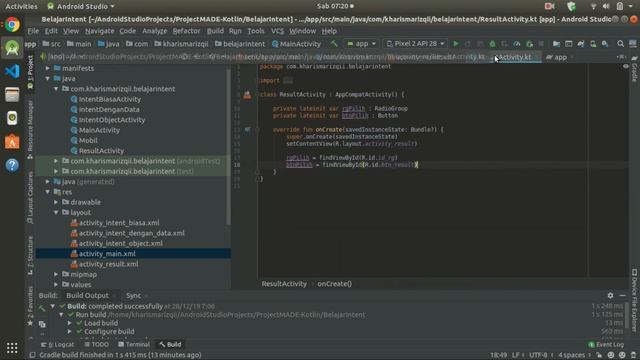Toggle the tool window quick access icon in status bar
The image size is (640, 360).
pos(32,355)
